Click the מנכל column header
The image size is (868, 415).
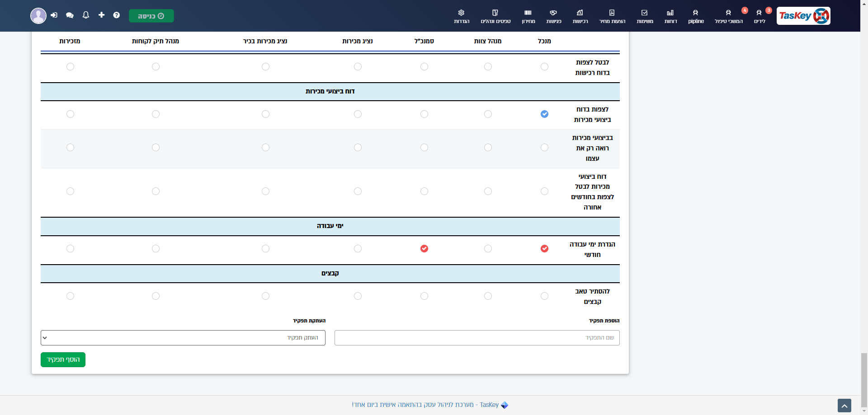(544, 41)
